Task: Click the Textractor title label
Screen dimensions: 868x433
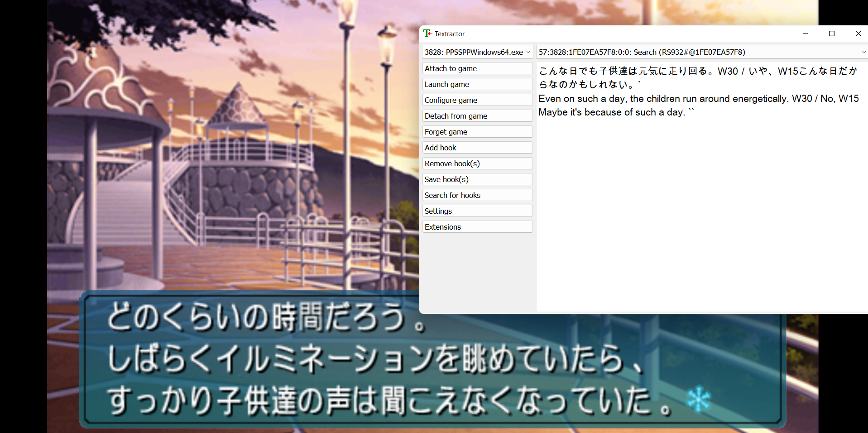Action: pyautogui.click(x=450, y=34)
